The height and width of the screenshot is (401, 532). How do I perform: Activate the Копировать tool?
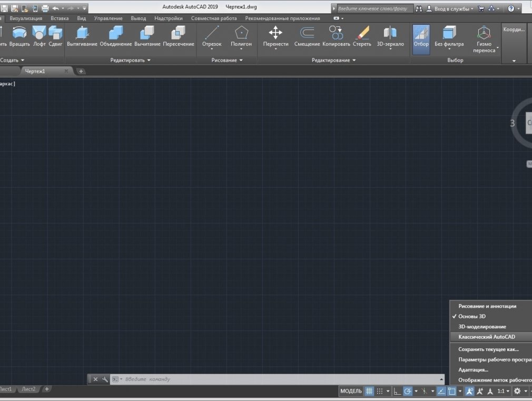pos(336,37)
